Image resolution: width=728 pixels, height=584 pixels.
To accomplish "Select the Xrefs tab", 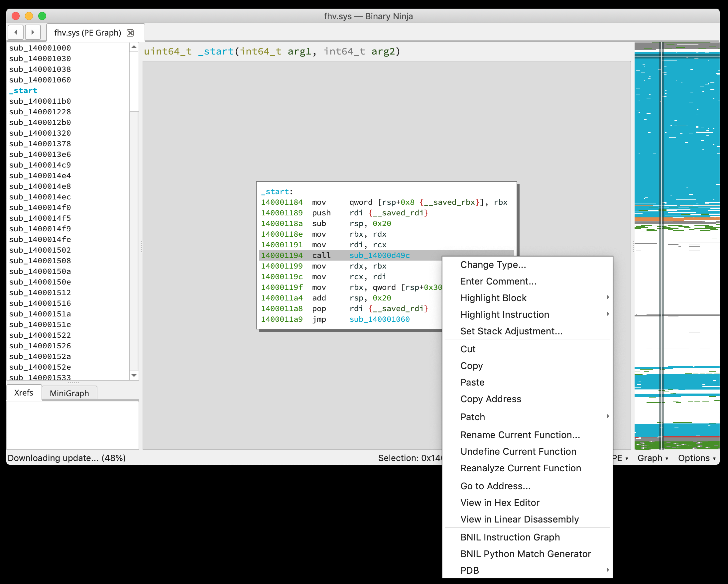I will click(24, 393).
